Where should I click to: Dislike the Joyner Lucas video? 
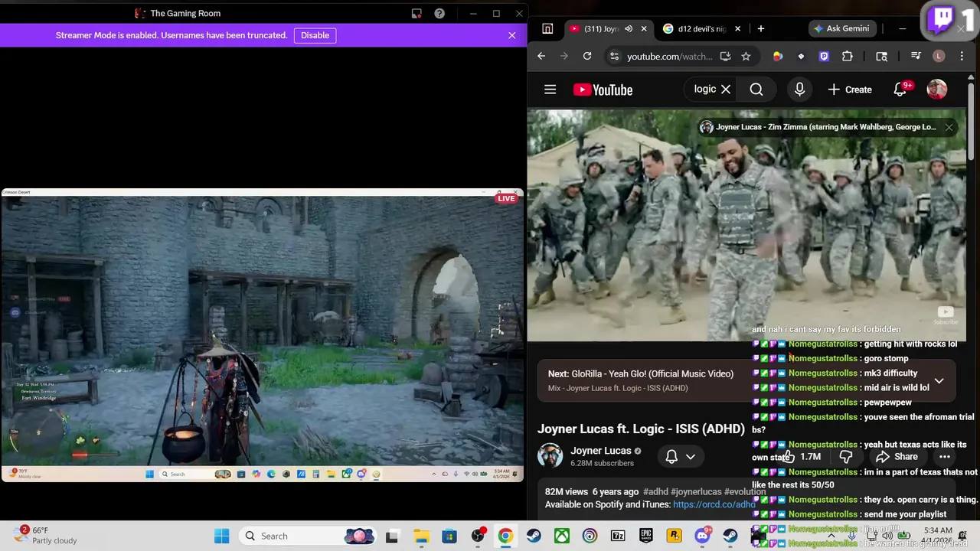pyautogui.click(x=846, y=457)
